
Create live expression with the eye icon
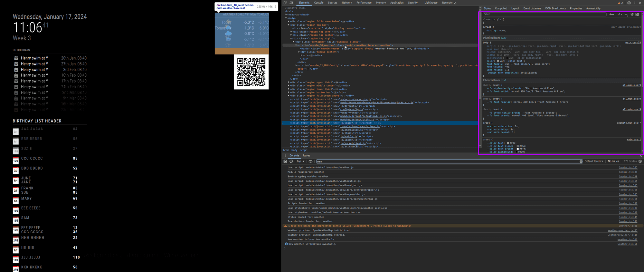click(310, 161)
